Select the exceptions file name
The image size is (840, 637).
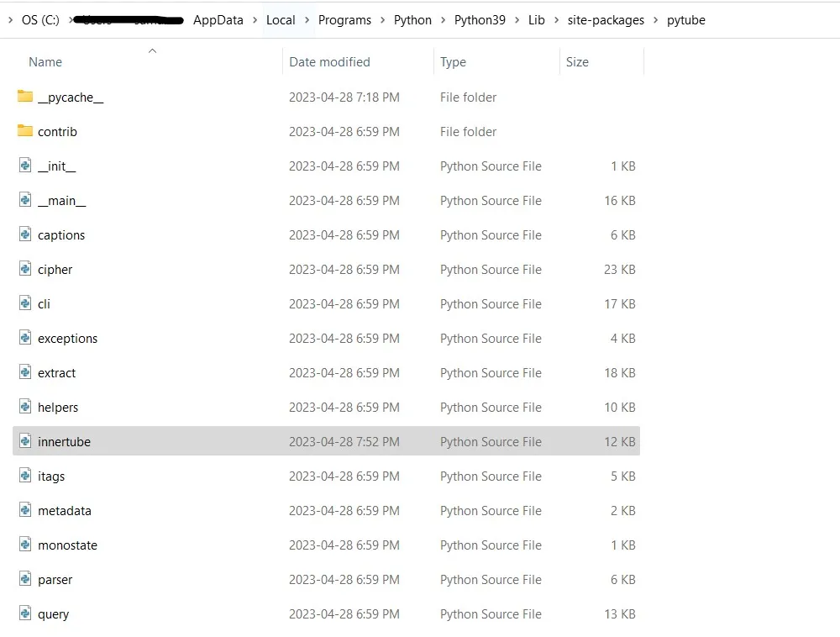point(67,339)
